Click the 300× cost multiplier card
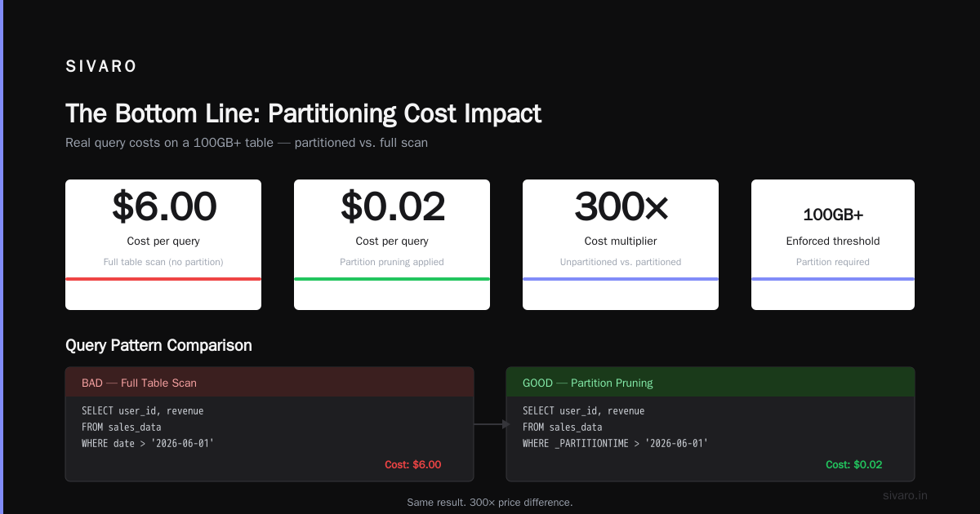980x514 pixels. point(621,245)
